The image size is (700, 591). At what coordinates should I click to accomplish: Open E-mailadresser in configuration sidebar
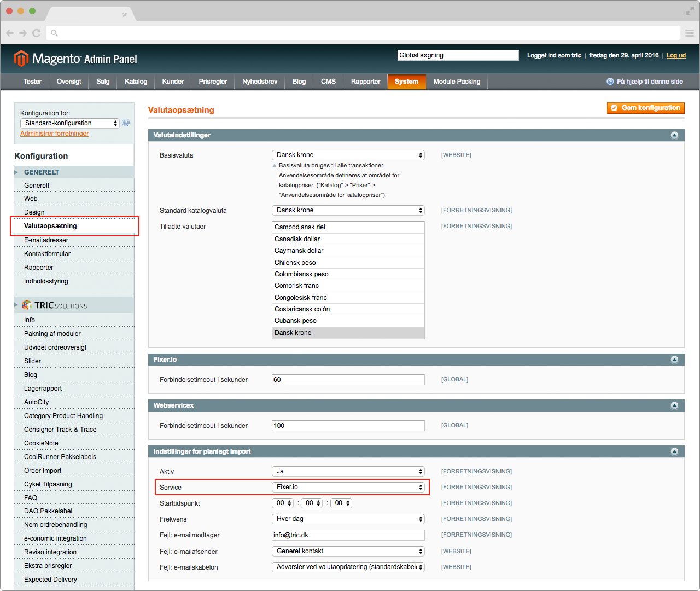click(x=46, y=240)
